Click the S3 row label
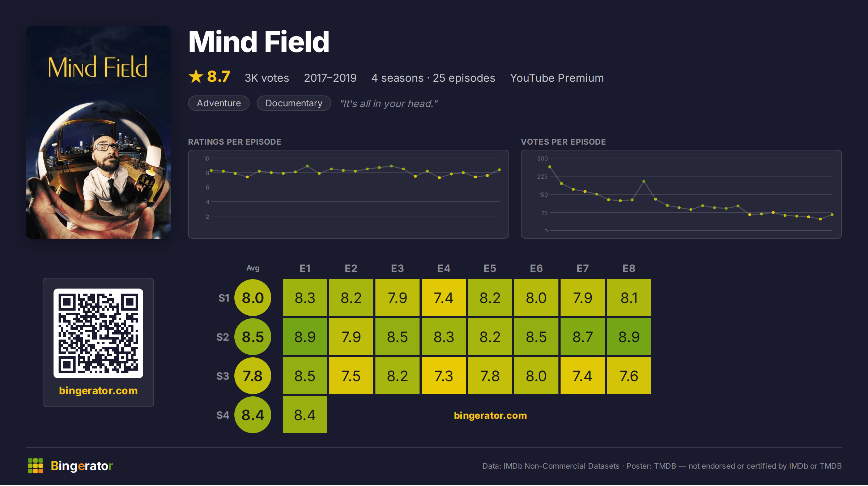This screenshot has width=868, height=486. [x=223, y=376]
